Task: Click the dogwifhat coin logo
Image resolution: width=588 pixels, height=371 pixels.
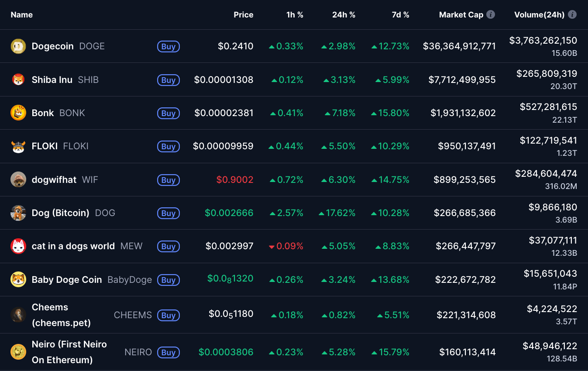Action: pos(18,180)
